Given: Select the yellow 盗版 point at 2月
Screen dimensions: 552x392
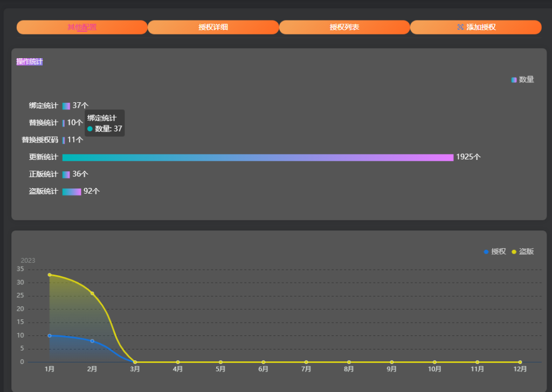Looking at the screenshot, I should click(92, 293).
